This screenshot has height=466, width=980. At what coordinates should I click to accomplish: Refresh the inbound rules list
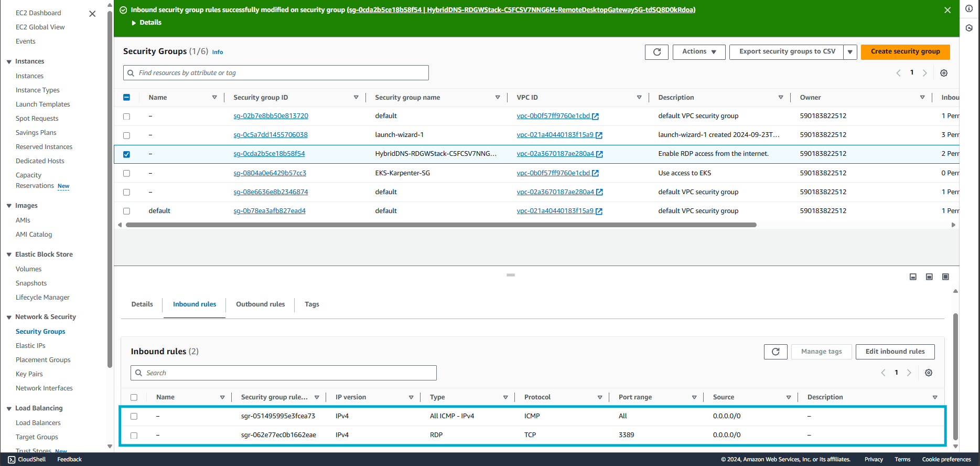[x=776, y=352]
